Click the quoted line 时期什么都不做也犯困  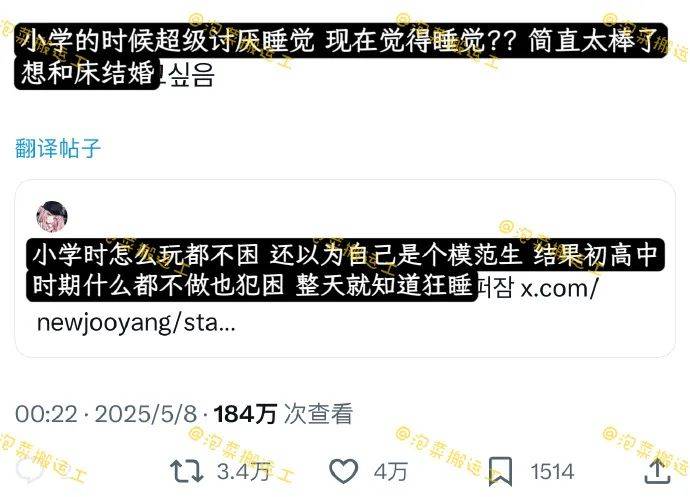[x=159, y=285]
